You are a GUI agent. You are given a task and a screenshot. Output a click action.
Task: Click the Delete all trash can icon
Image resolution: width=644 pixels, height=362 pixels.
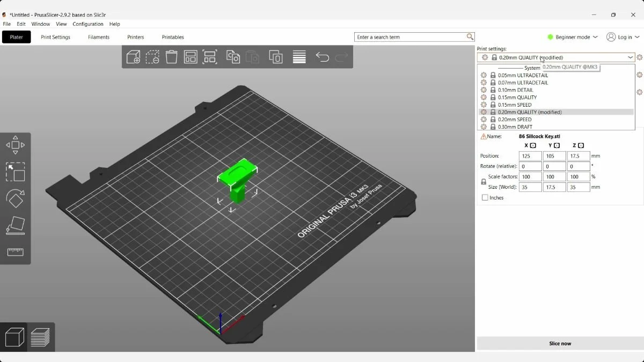coord(172,57)
